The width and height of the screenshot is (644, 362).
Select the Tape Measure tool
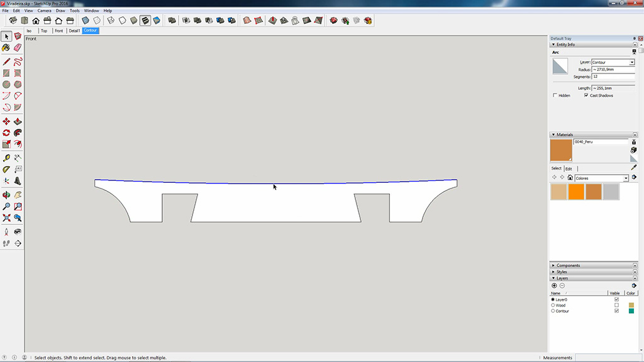[x=6, y=158]
